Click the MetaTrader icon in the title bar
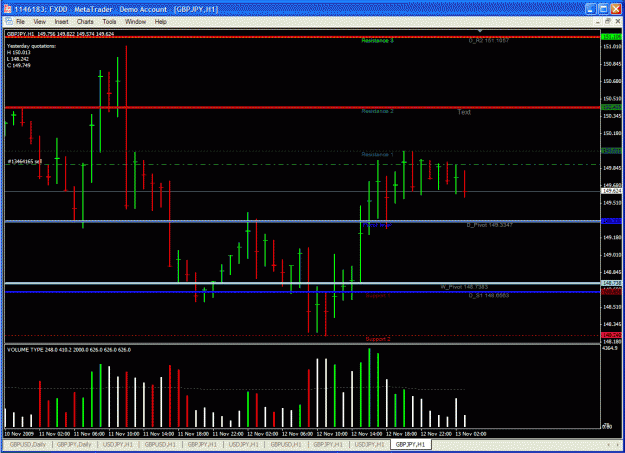This screenshot has width=625, height=453. (7, 9)
